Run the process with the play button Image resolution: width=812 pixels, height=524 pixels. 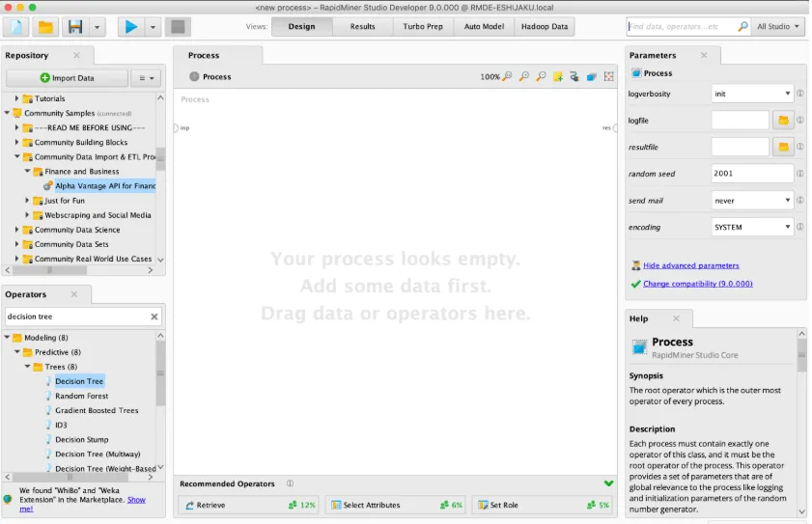point(131,26)
